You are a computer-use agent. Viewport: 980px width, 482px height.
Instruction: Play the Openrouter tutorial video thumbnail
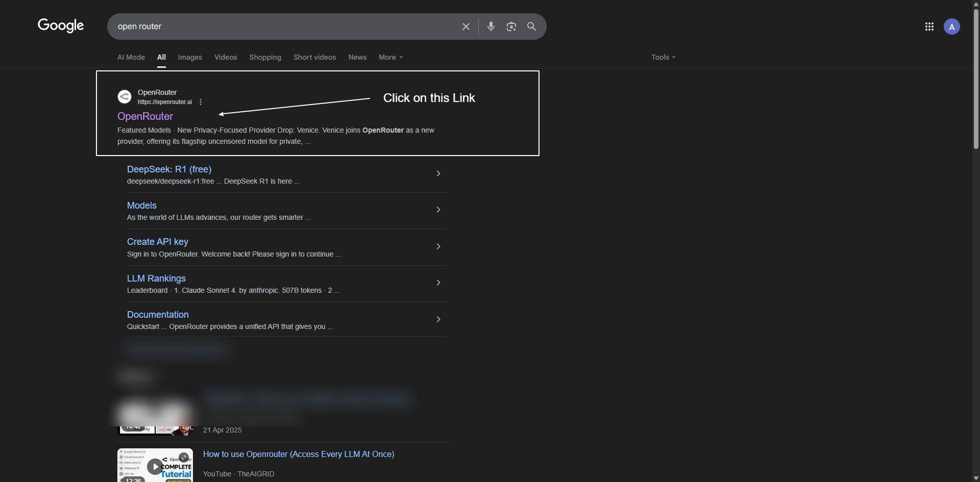[x=155, y=465]
